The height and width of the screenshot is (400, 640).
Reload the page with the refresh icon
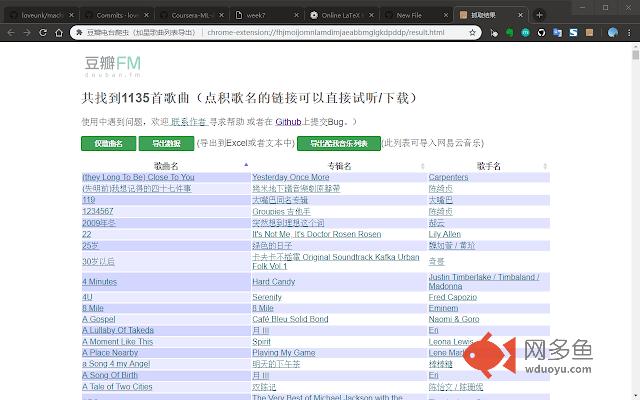[x=43, y=33]
